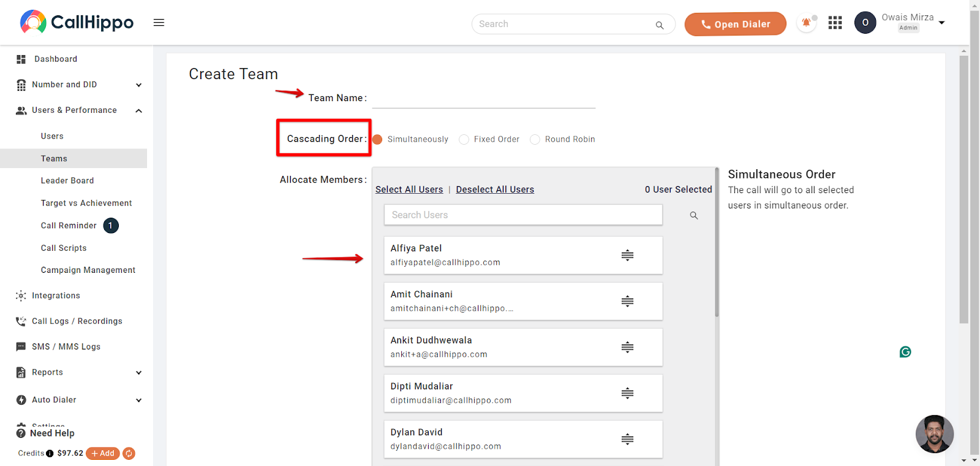The image size is (980, 466).
Task: Open Call Scripts page
Action: point(64,248)
